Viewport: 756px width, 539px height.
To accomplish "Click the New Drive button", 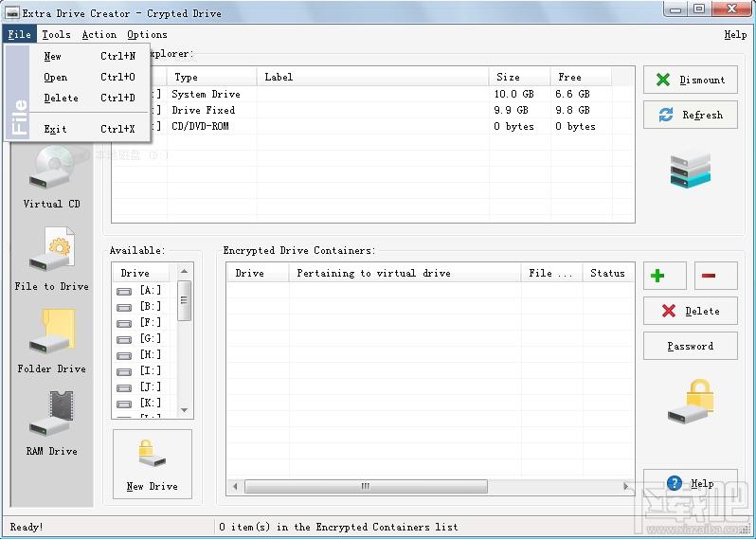I will point(153,464).
